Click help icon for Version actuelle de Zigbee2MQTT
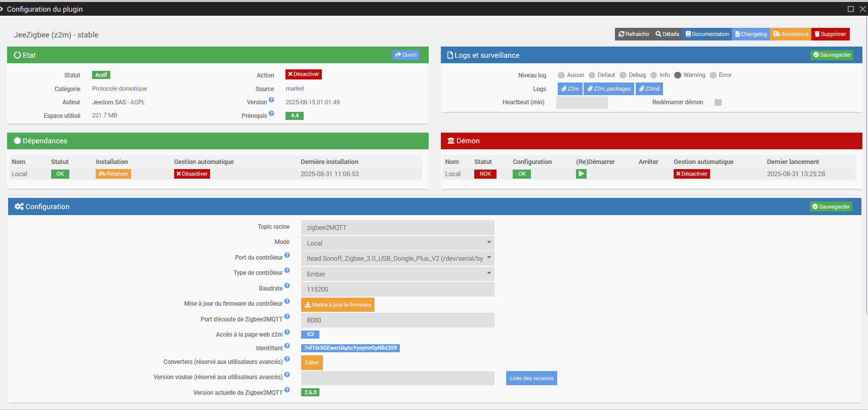The image size is (868, 410). click(x=287, y=390)
